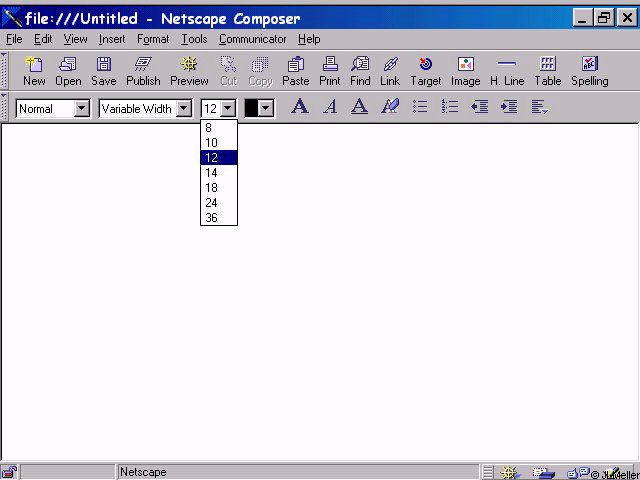The height and width of the screenshot is (480, 640).
Task: Open the Communicator menu
Action: (x=252, y=39)
